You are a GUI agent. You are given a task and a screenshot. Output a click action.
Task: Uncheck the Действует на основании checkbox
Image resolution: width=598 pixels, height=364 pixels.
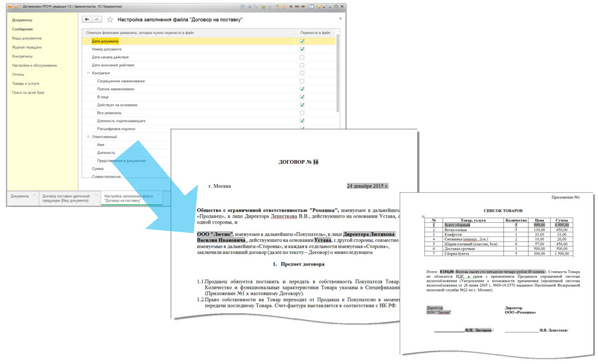[x=302, y=105]
